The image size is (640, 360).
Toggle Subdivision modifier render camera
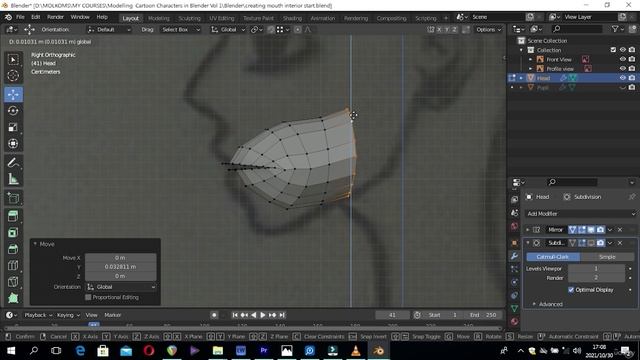600,243
